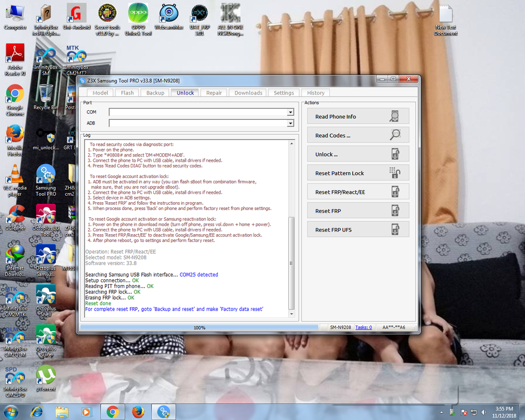Open the Windows Start menu

[10, 412]
